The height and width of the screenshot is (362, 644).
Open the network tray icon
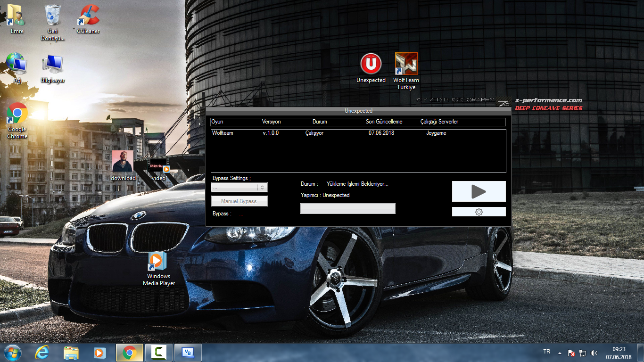[x=583, y=353]
